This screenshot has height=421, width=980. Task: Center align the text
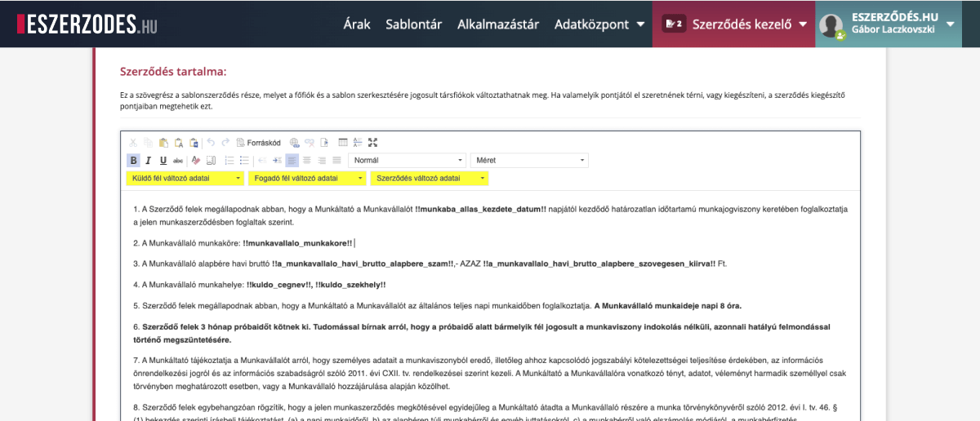tap(307, 161)
